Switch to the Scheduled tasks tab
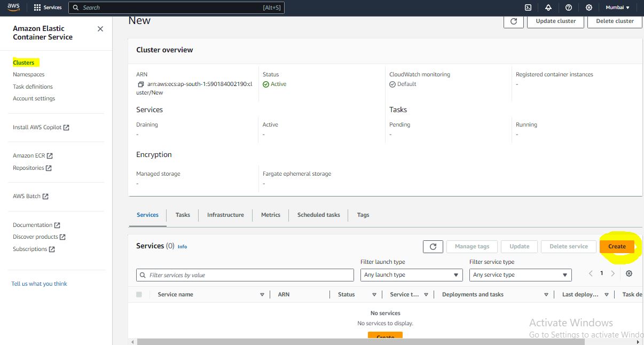This screenshot has width=644, height=345. [318, 215]
